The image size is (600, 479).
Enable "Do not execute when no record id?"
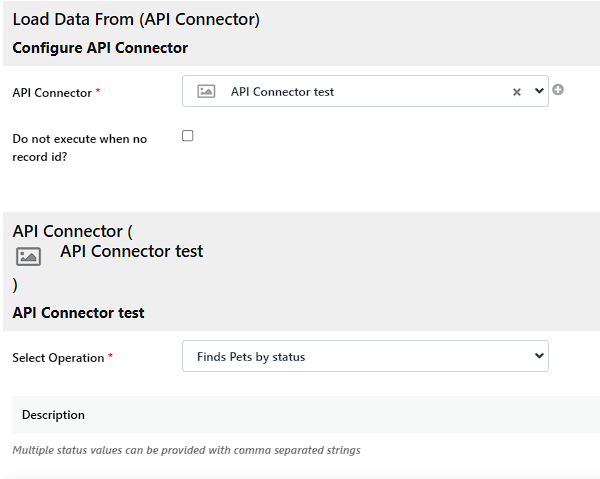(188, 136)
